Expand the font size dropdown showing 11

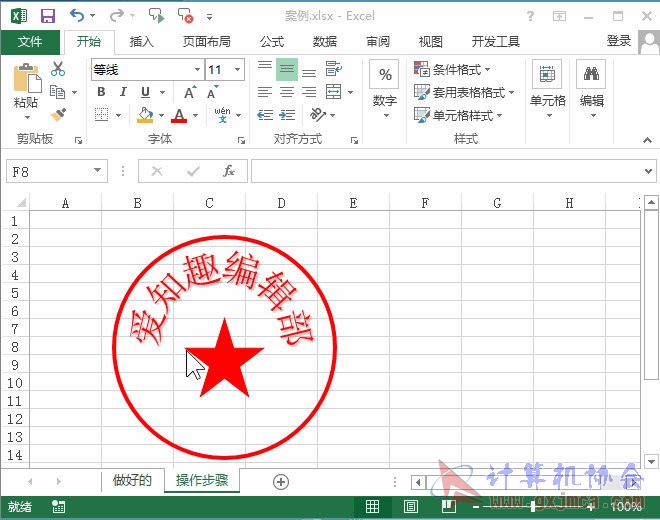[x=238, y=69]
